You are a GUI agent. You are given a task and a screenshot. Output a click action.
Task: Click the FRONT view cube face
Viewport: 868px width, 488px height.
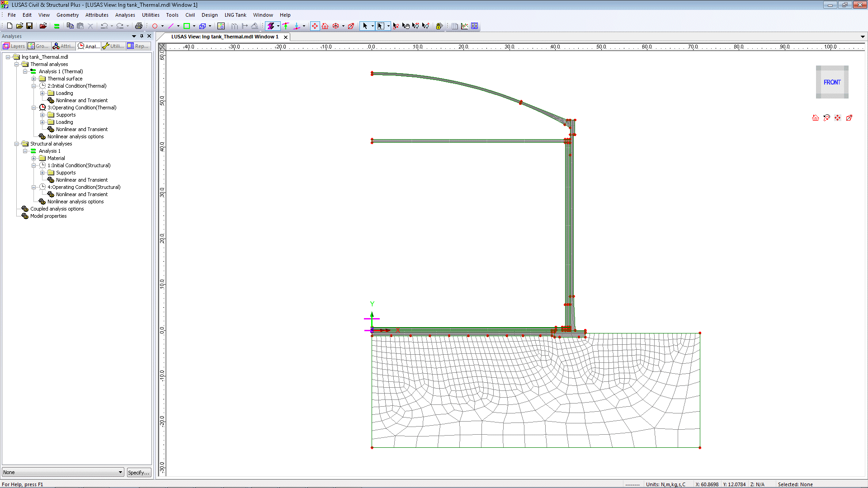[x=832, y=82]
